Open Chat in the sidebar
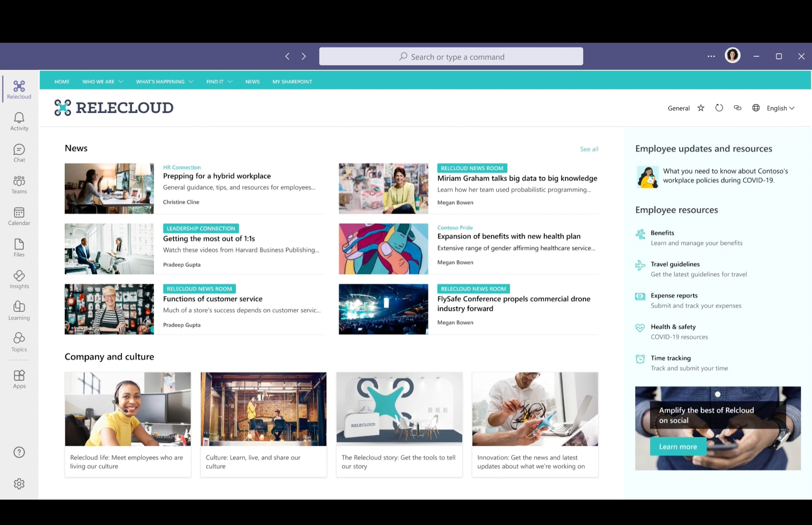812x525 pixels. click(x=19, y=153)
